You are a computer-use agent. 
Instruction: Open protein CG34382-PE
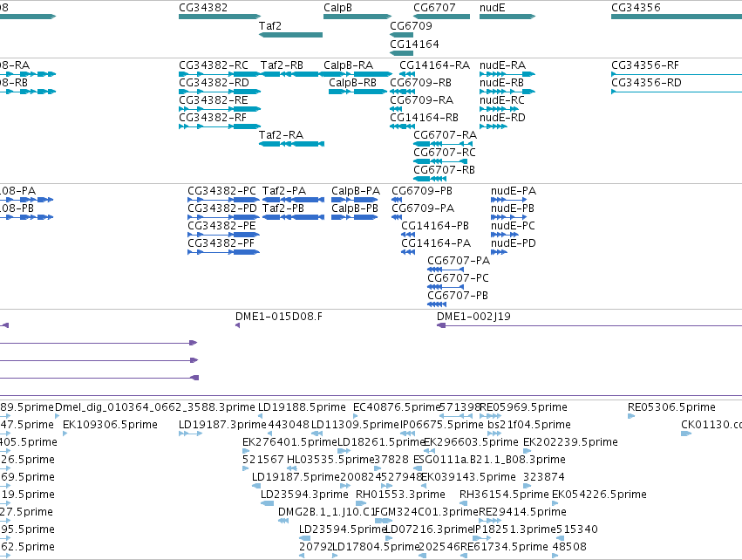coord(222,226)
